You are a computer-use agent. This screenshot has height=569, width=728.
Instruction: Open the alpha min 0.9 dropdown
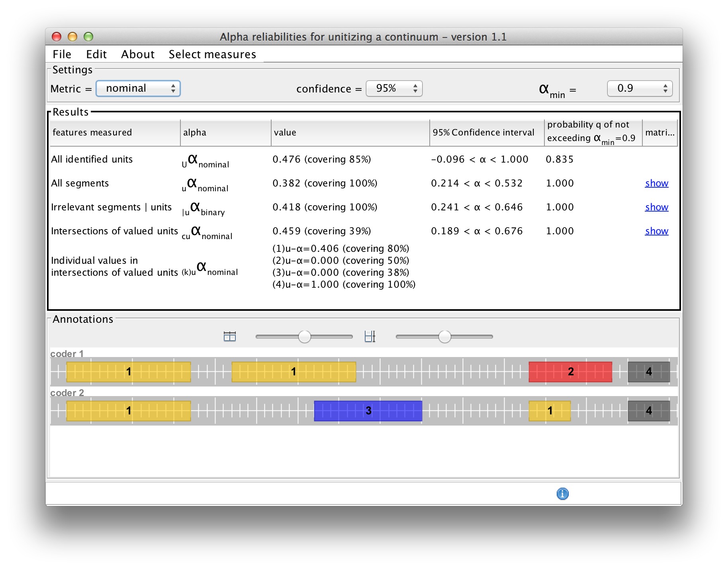tap(639, 88)
